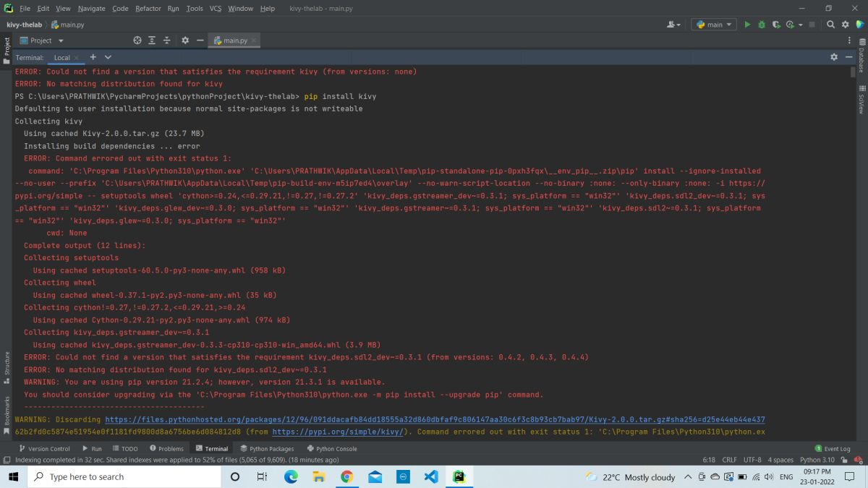Open Microsoft Edge from taskbar
The width and height of the screenshot is (868, 488).
point(291,477)
